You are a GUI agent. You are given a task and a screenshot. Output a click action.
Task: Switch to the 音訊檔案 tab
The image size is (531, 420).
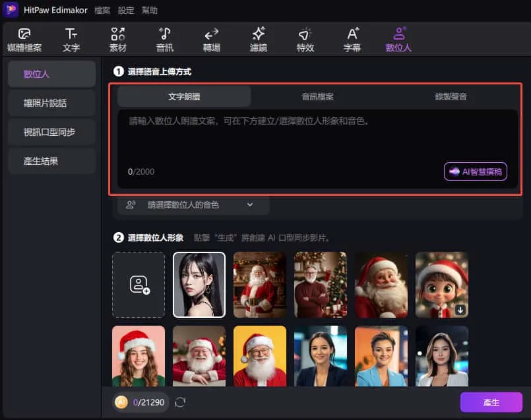[319, 96]
